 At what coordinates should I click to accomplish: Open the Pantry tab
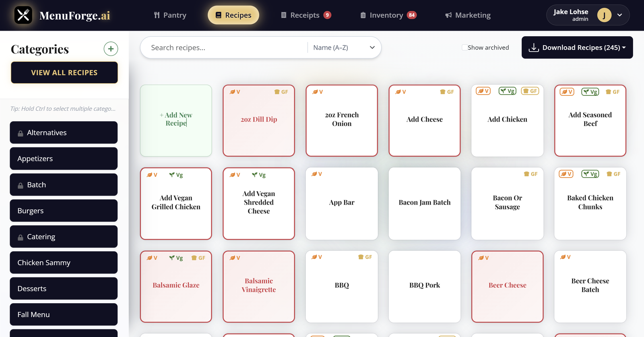170,15
